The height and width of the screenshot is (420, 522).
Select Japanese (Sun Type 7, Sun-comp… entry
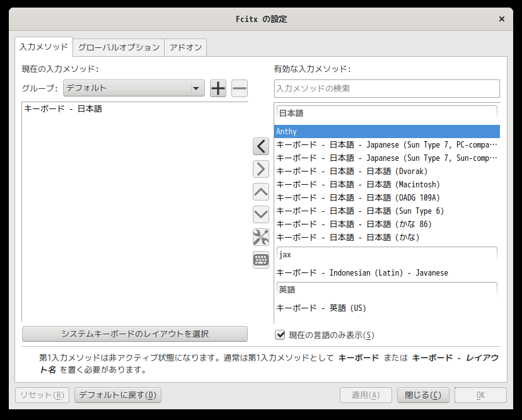387,158
